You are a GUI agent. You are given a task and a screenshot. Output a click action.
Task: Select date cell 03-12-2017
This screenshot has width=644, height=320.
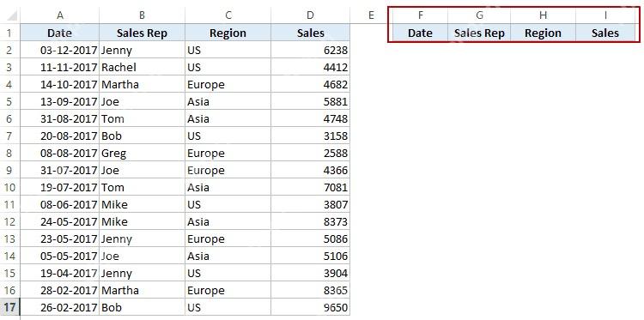(60, 50)
